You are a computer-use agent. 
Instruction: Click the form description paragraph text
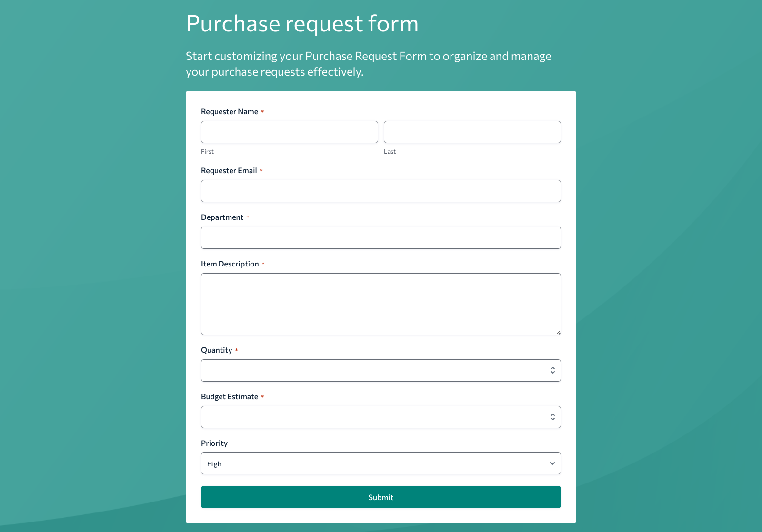368,64
